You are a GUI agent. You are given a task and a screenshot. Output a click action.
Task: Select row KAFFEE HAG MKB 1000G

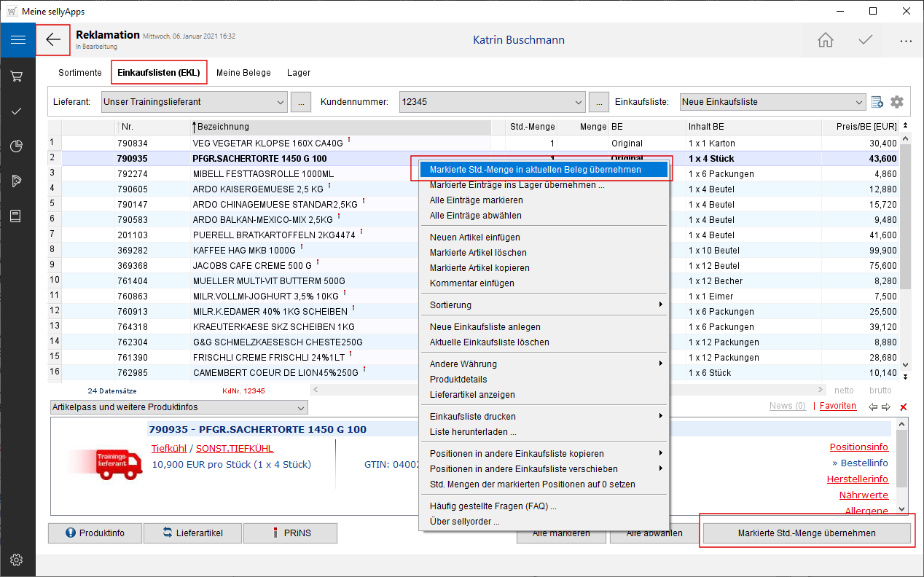point(244,250)
